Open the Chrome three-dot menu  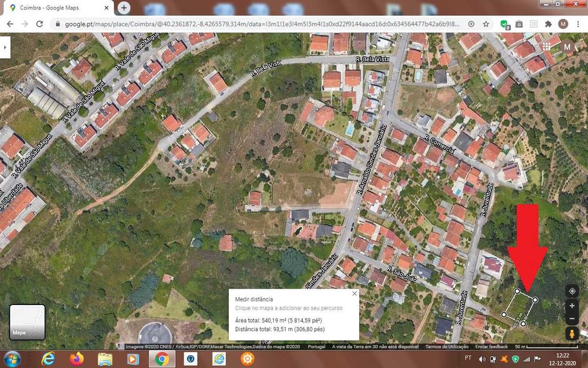578,24
